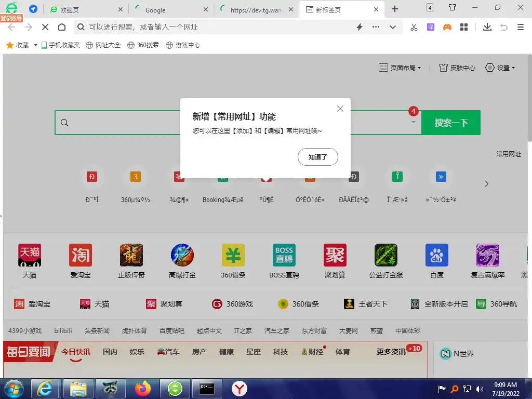Click the 搜索一下 search button
Screen dimensions: 532x399
coord(451,123)
